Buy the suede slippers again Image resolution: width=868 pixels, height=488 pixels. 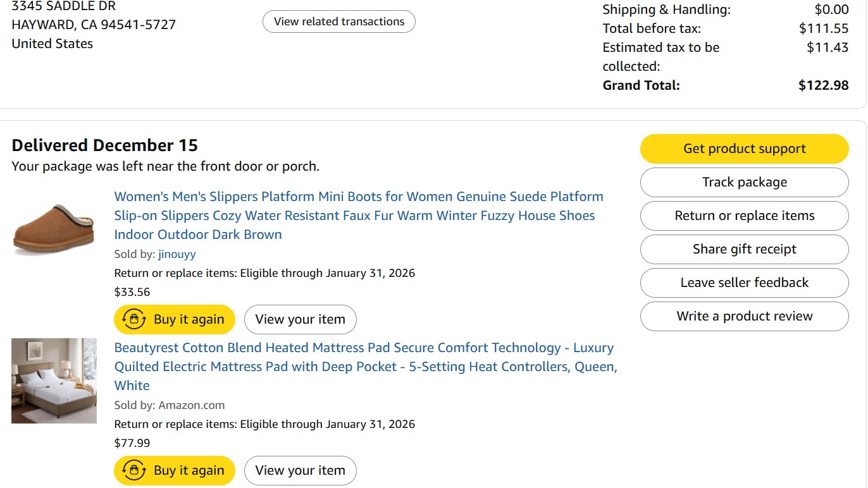coord(175,319)
